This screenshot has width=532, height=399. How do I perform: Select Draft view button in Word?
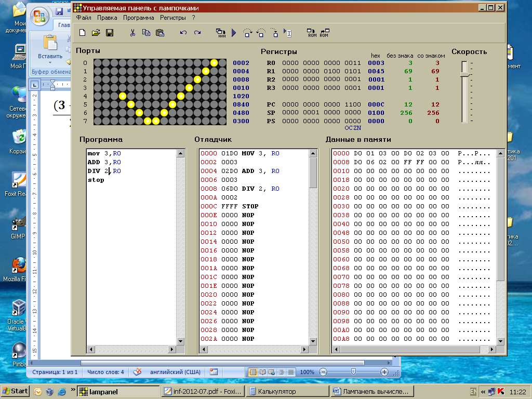(x=291, y=372)
